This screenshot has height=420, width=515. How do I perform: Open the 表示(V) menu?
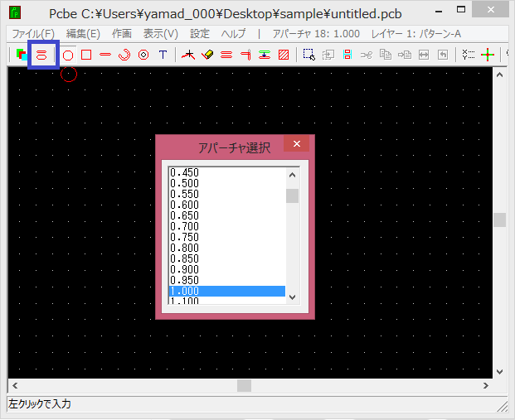pos(160,34)
